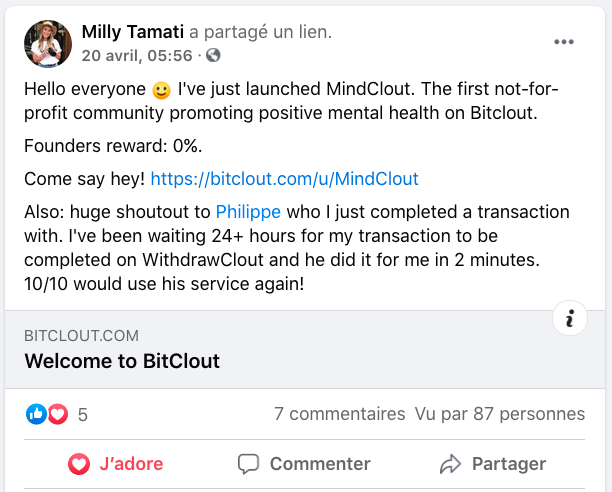Image resolution: width=612 pixels, height=492 pixels.
Task: Show the 5 reactions count list
Action: tap(83, 414)
